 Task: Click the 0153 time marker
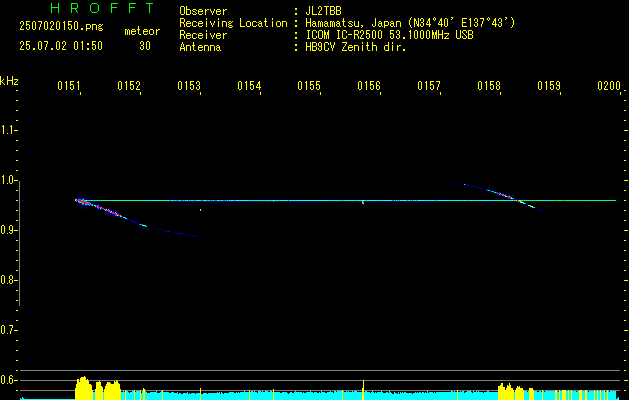pyautogui.click(x=189, y=86)
